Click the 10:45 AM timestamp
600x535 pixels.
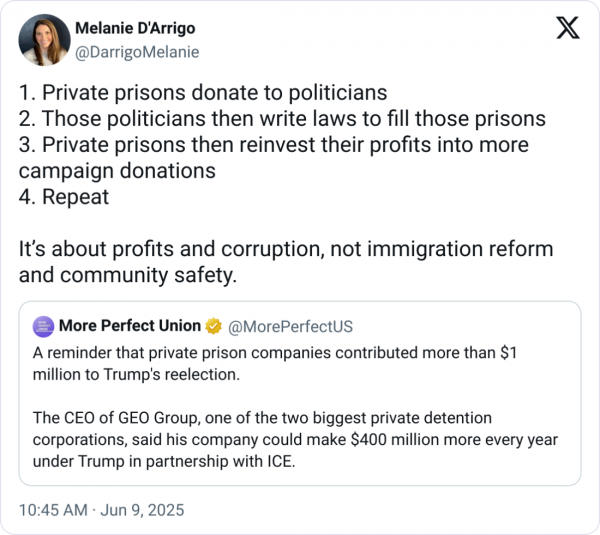[x=53, y=510]
